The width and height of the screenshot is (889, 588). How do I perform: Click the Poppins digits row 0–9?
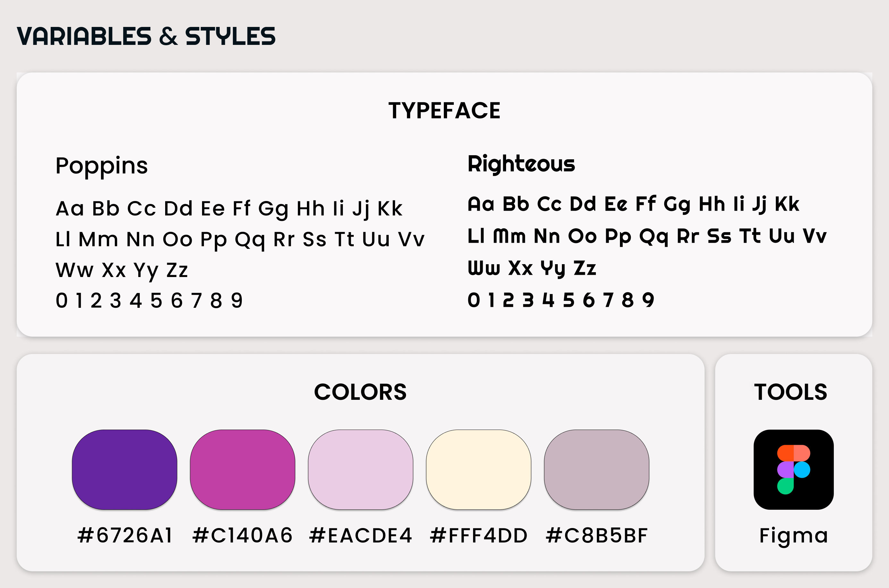point(149,300)
